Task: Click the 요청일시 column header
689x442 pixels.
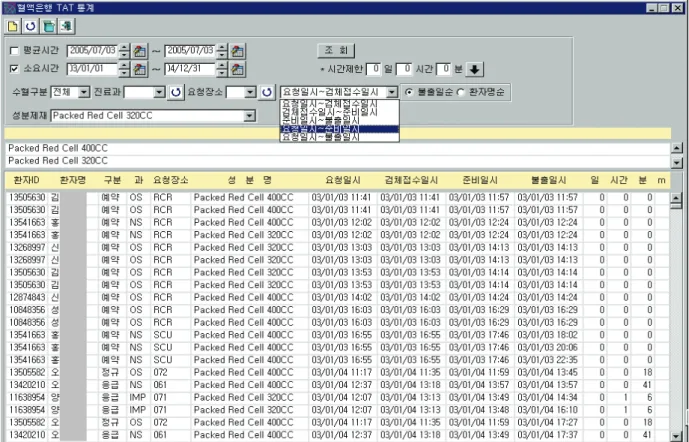Action: [x=343, y=180]
